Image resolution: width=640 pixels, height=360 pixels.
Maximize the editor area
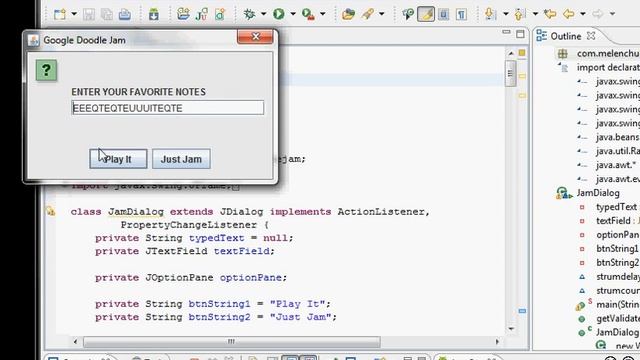tap(520, 34)
